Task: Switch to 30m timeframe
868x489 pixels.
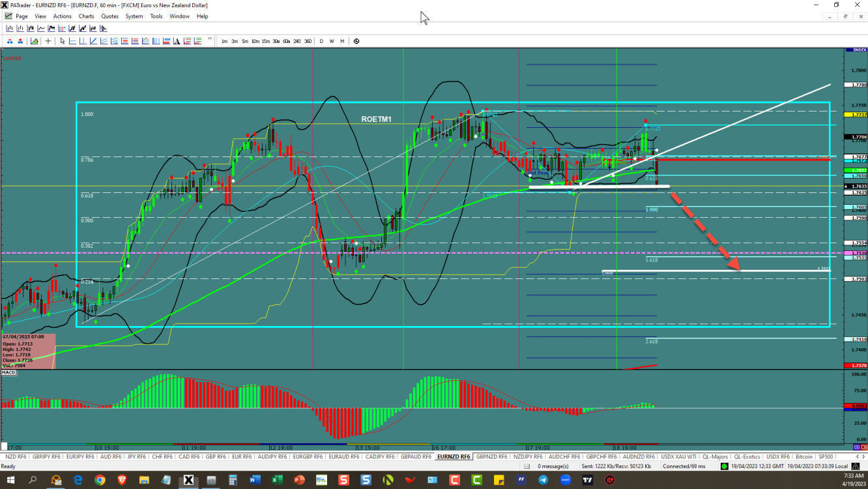Action: [276, 41]
